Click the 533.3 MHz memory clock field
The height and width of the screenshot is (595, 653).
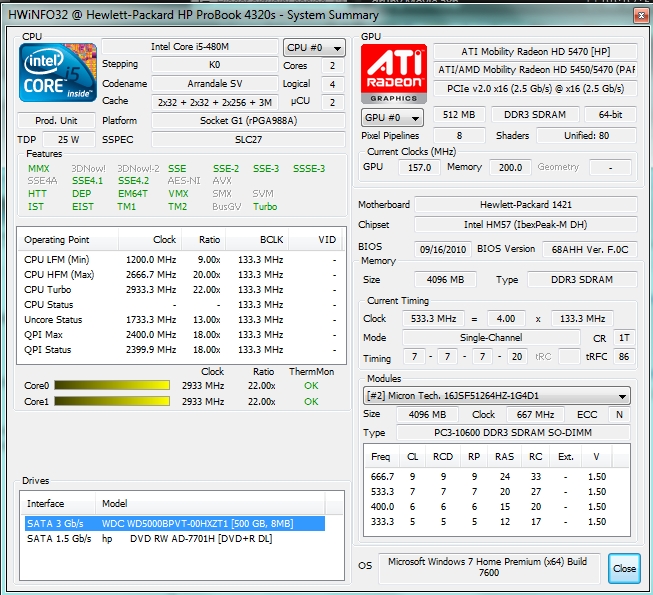coord(434,319)
